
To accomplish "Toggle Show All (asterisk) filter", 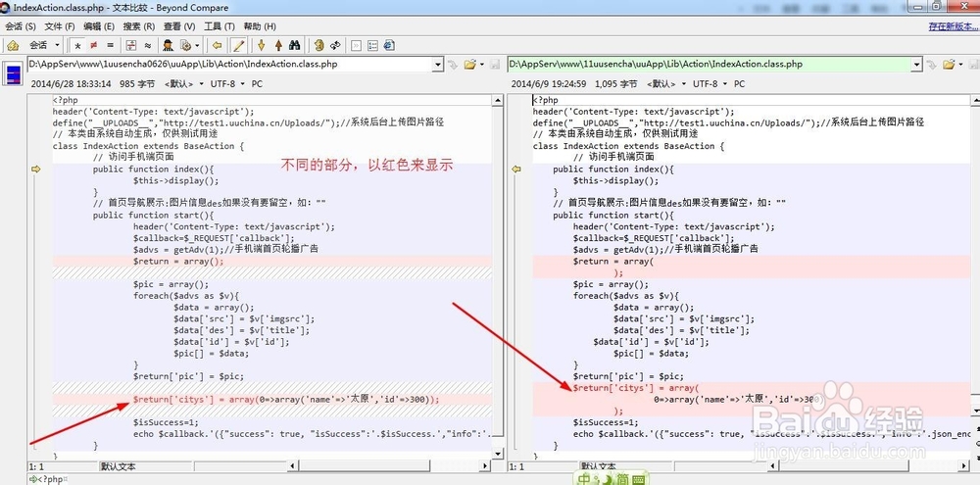I will [77, 45].
